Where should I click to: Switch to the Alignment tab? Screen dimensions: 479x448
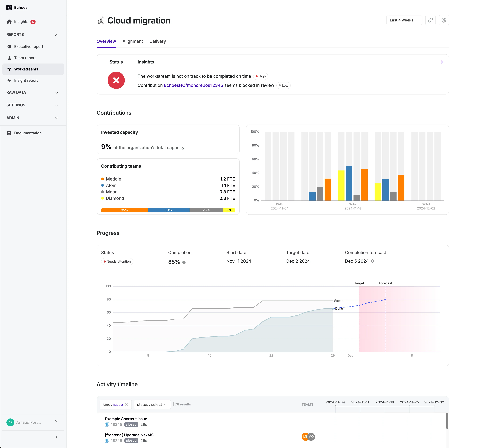[x=133, y=41]
